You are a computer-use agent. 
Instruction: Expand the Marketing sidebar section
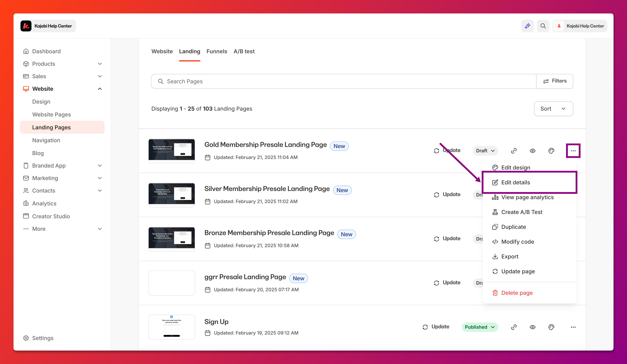(100, 178)
